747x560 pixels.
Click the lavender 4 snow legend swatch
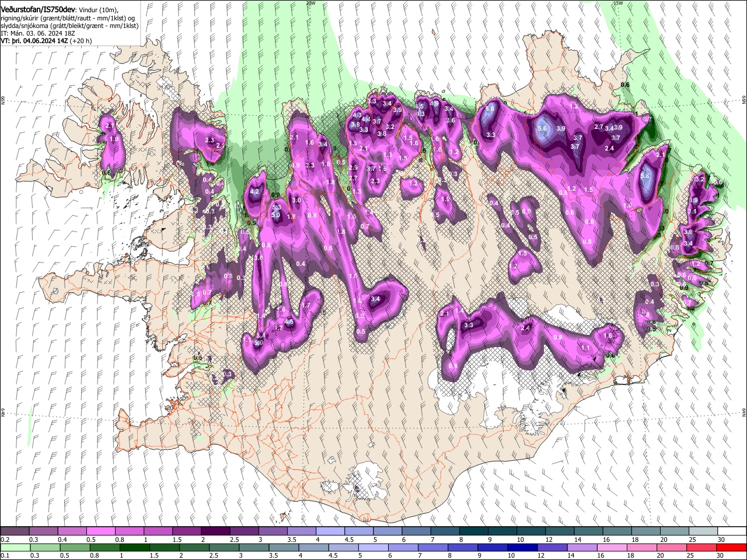click(330, 531)
